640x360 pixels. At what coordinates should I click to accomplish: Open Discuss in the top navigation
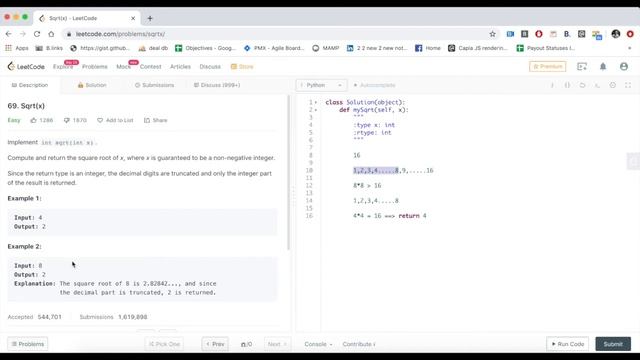pos(210,67)
